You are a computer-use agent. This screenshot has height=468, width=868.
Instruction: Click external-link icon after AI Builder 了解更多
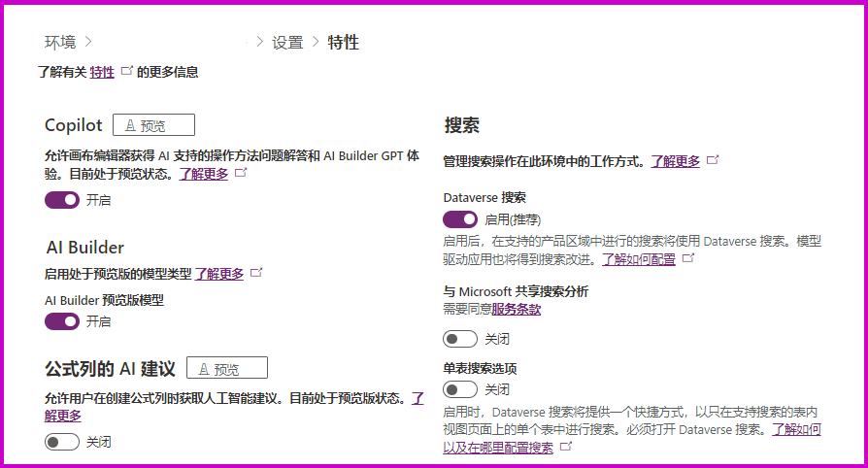pos(256,273)
